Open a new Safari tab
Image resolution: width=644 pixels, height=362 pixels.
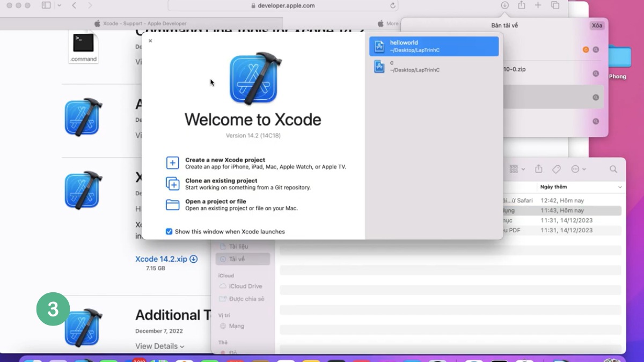[538, 5]
